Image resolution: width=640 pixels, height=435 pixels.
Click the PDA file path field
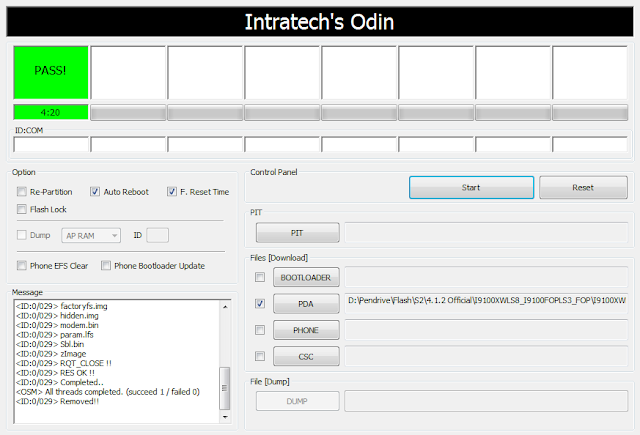coord(486,303)
